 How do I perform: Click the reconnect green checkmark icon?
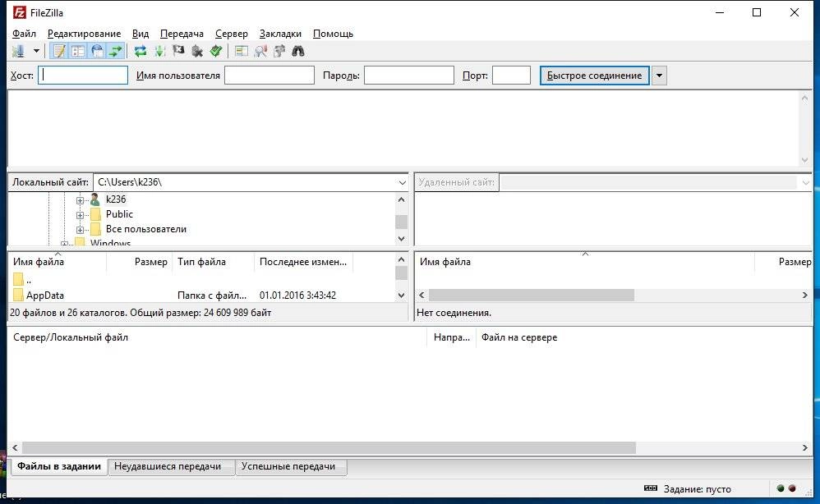click(216, 51)
